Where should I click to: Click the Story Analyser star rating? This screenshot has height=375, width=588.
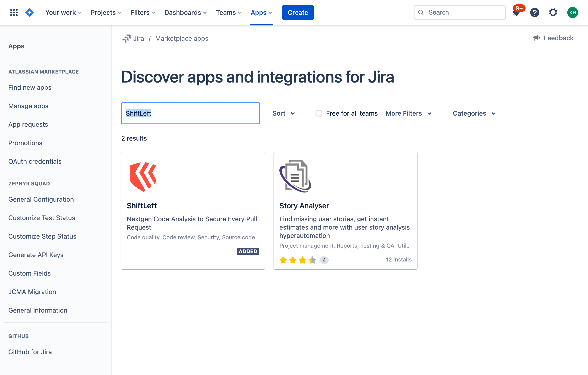(x=297, y=260)
